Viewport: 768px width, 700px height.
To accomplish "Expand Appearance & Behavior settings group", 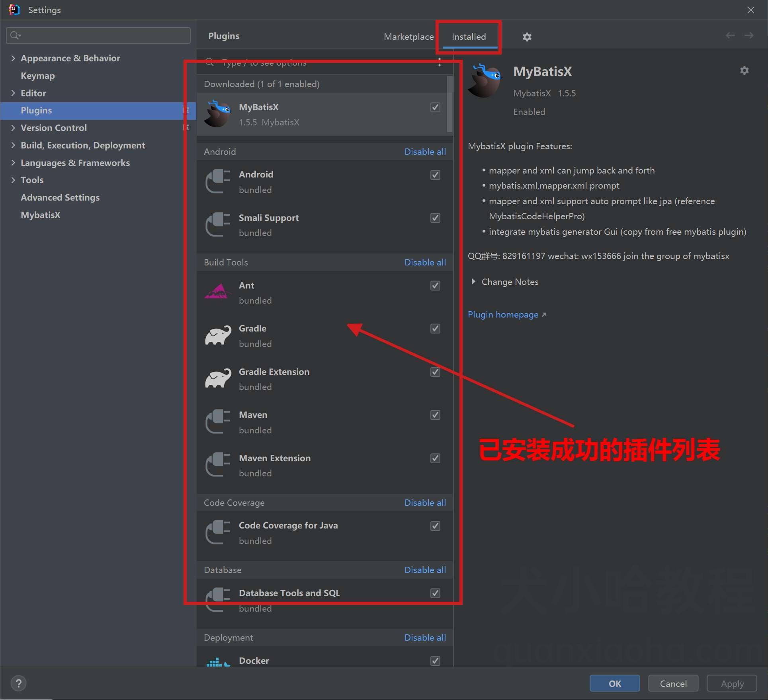I will 13,58.
